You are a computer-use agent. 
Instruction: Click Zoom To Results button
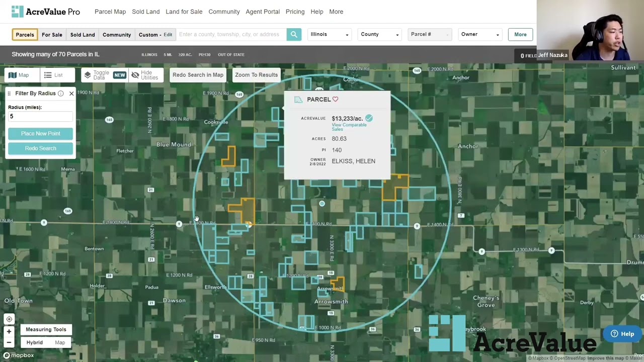[x=256, y=75]
